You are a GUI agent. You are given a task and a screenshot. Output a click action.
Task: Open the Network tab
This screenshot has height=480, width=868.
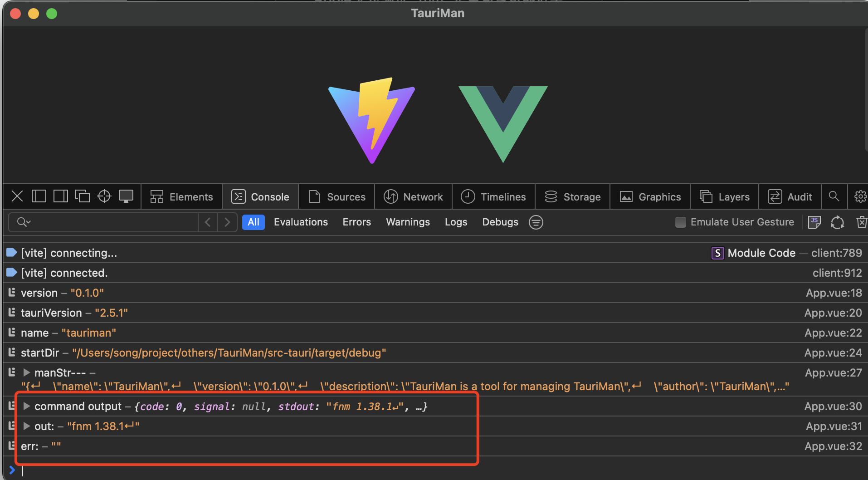(x=413, y=197)
